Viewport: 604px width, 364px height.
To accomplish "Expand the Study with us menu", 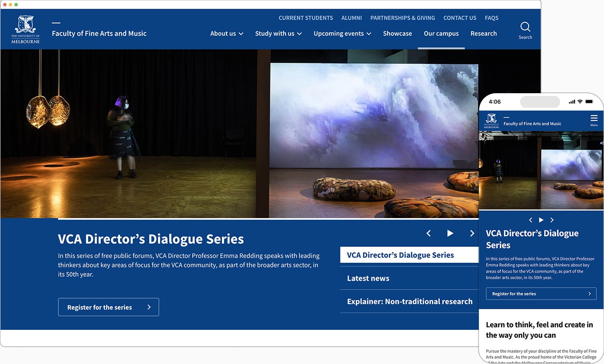I will (x=278, y=34).
